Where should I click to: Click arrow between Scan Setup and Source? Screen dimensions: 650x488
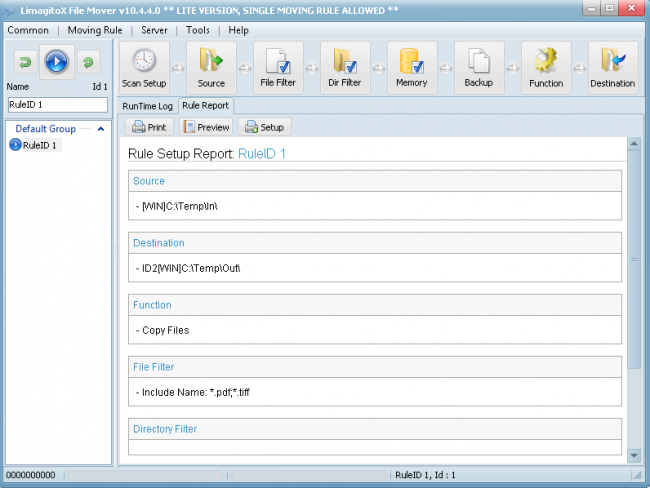(178, 68)
